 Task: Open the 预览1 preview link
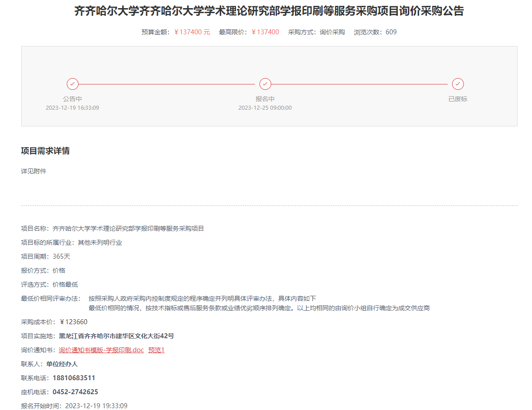[157, 350]
